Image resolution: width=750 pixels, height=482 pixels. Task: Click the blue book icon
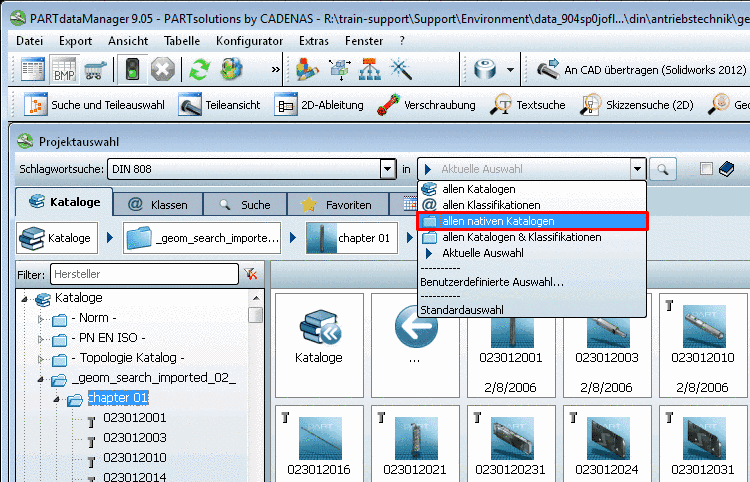coord(727,169)
